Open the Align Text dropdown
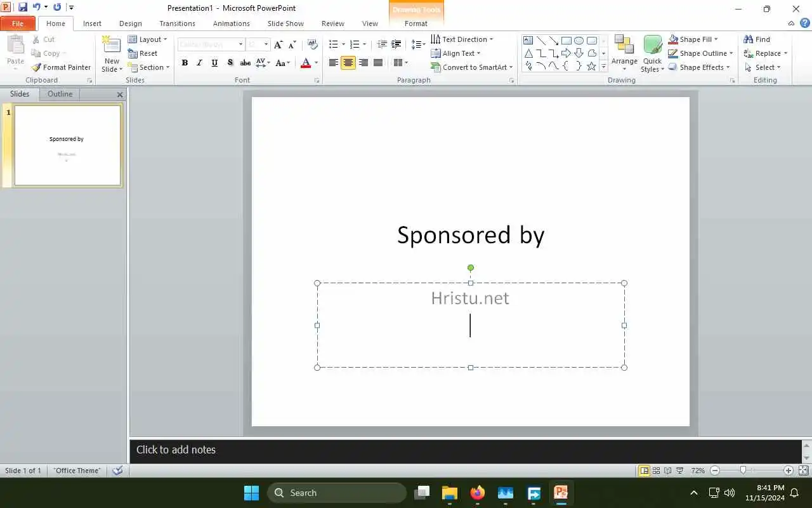 pos(455,53)
